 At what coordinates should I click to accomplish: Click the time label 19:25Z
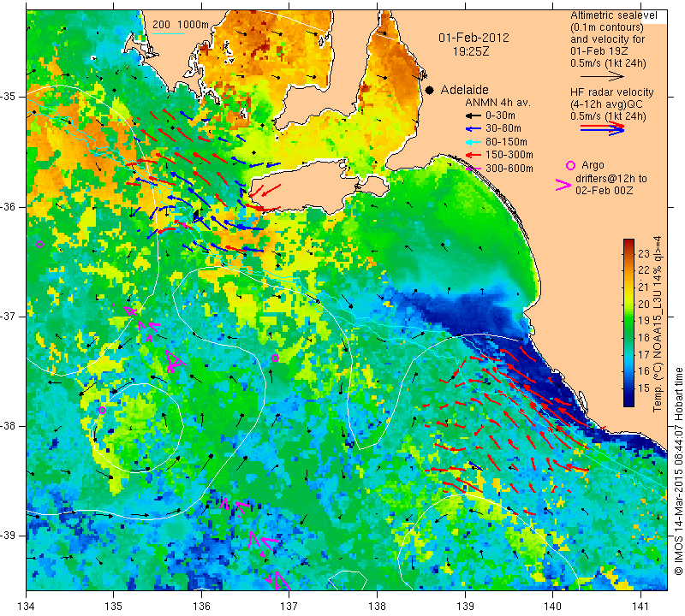(471, 51)
